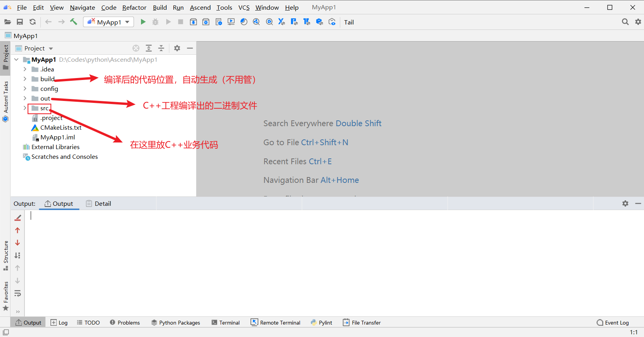Screen dimensions: 644x337
Task: Open the Ascend menu
Action: tap(200, 7)
